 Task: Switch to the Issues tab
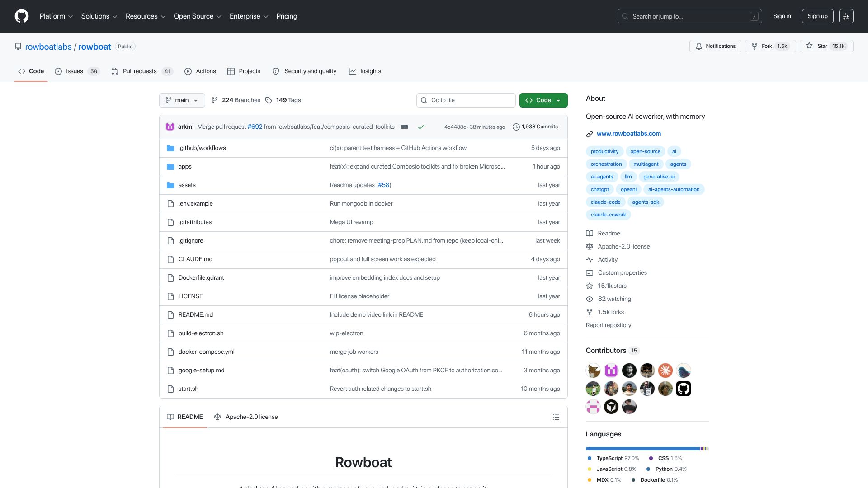coord(77,71)
